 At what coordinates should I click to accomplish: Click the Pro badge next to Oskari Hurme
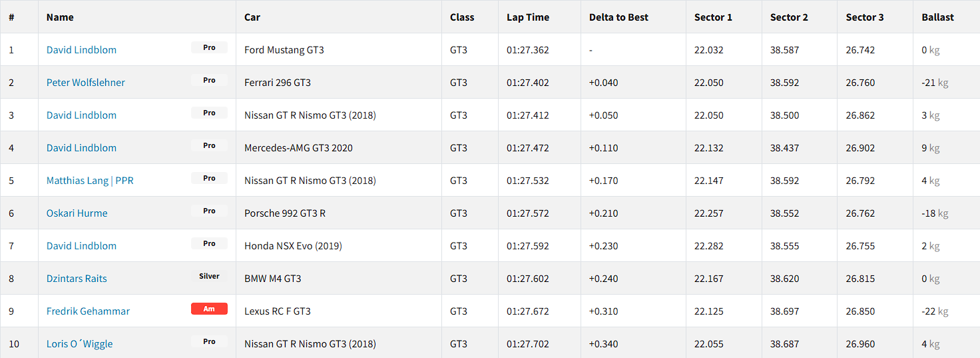209,211
